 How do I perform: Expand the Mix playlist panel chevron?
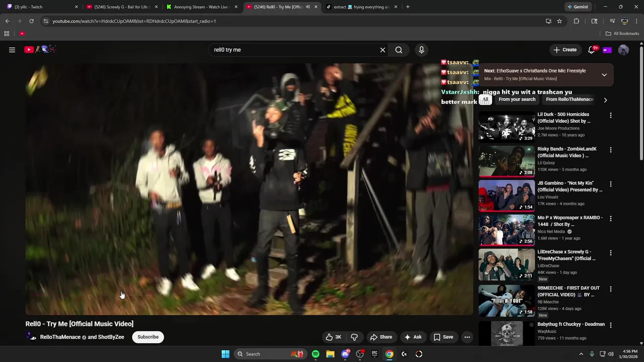click(604, 74)
